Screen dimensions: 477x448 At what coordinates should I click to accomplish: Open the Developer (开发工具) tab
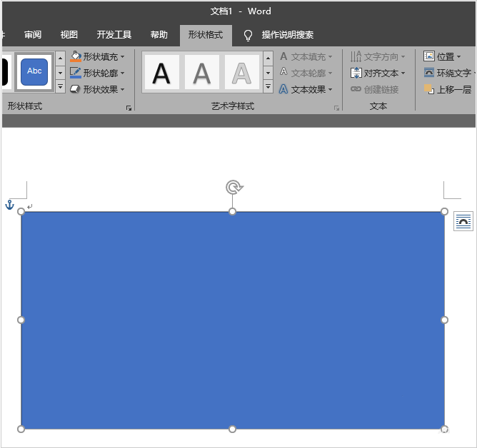114,35
